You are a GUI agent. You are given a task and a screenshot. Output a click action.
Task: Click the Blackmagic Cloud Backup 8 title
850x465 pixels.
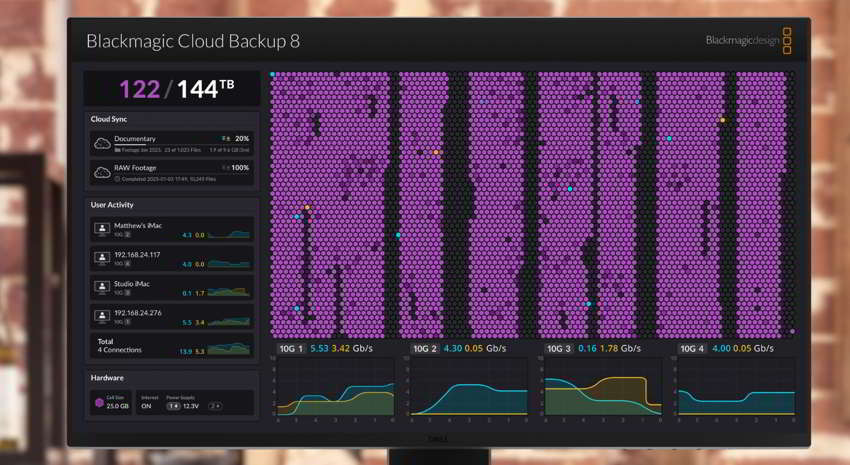pos(193,42)
